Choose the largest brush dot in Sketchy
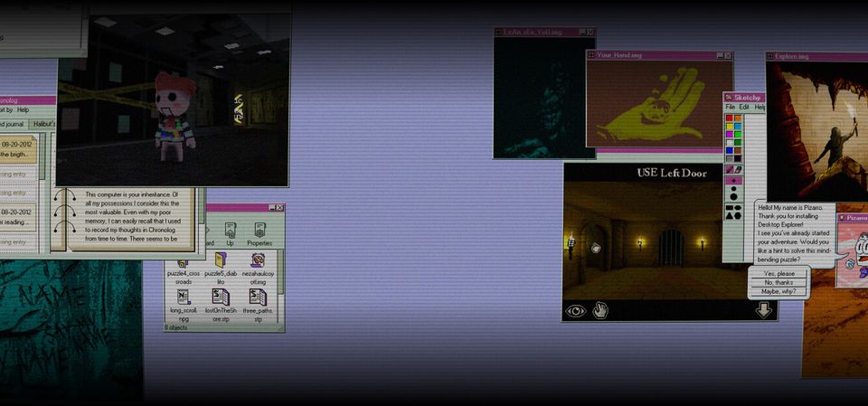 coord(733,196)
